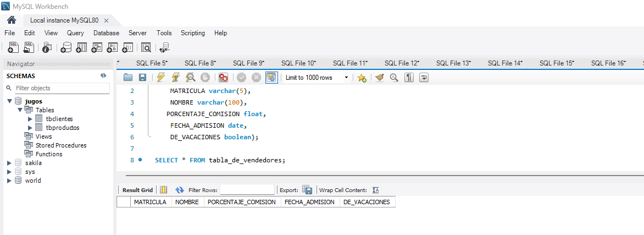Expand the sys schema
The image size is (644, 235).
tap(9, 172)
